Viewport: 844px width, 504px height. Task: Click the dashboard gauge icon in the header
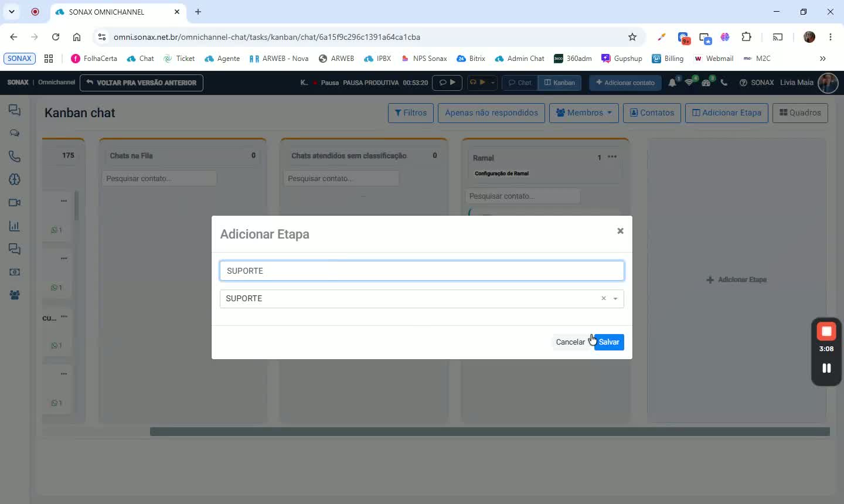coord(706,83)
